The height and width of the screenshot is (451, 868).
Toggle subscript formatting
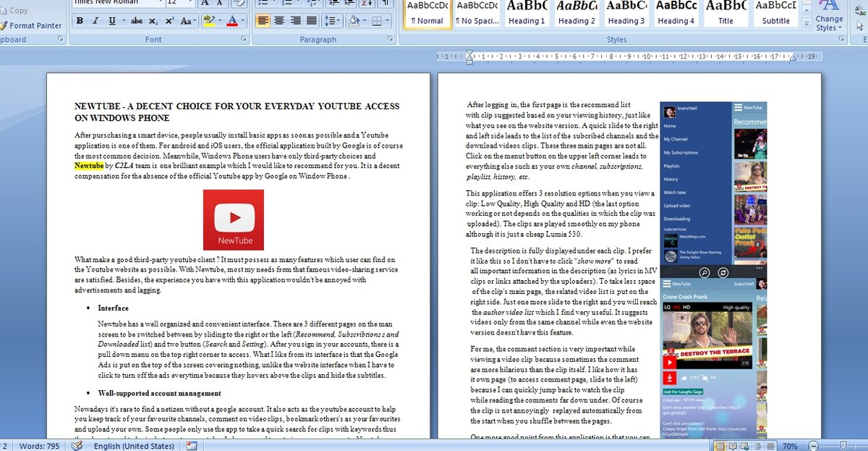click(153, 21)
